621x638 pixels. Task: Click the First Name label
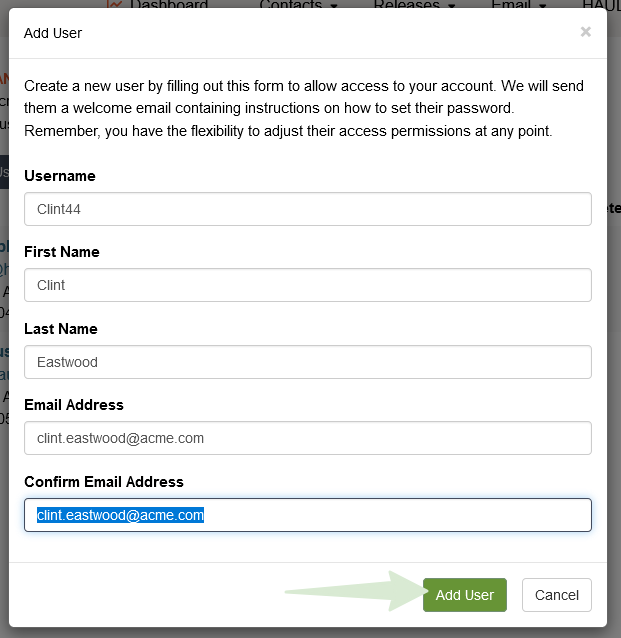[x=61, y=252]
